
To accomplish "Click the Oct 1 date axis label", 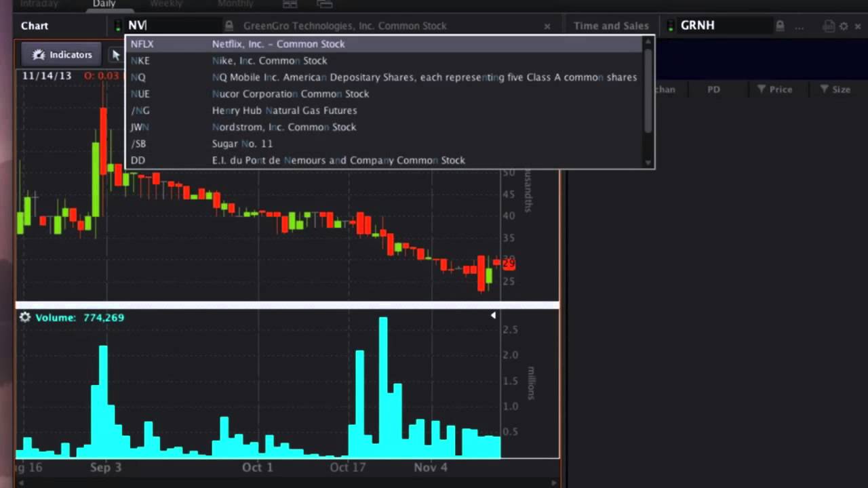I will [x=258, y=468].
